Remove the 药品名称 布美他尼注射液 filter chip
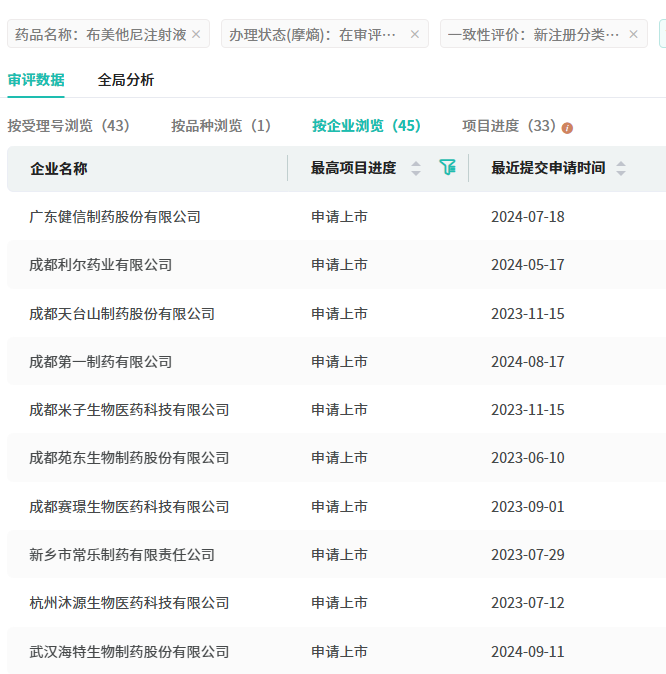Image resolution: width=666 pixels, height=674 pixels. [196, 34]
